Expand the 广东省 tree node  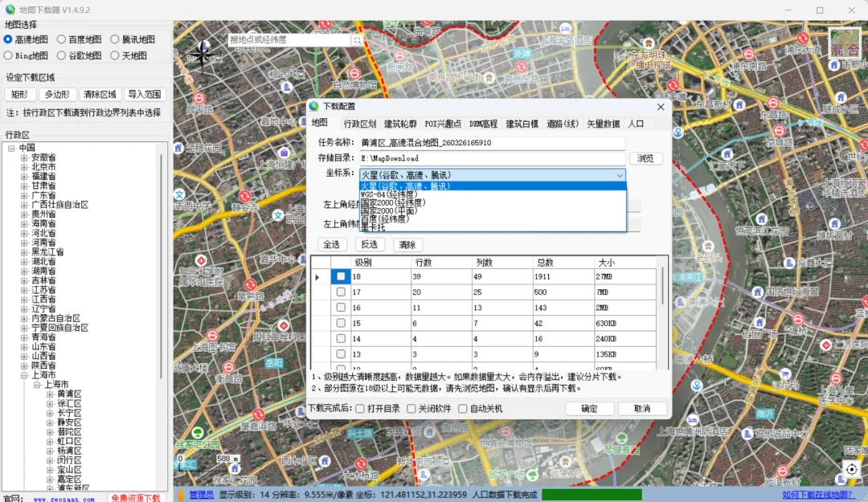24,195
